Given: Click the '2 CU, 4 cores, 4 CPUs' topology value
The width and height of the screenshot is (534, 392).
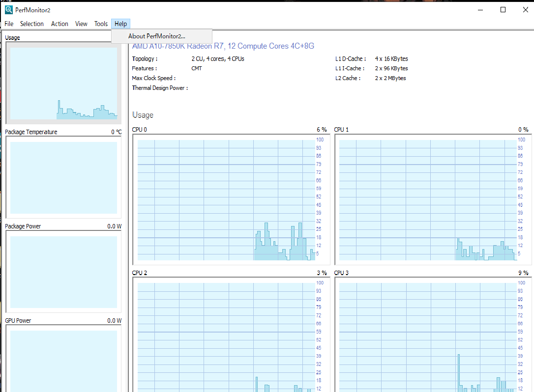Looking at the screenshot, I should point(218,59).
